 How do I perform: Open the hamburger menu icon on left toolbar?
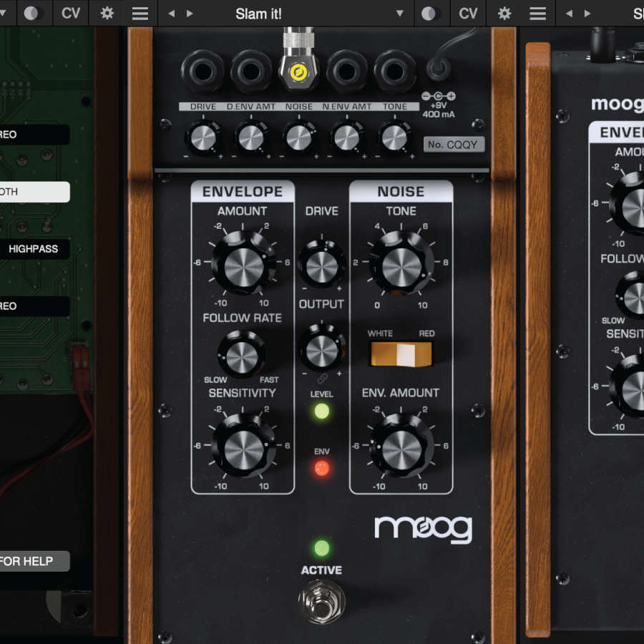click(x=140, y=13)
